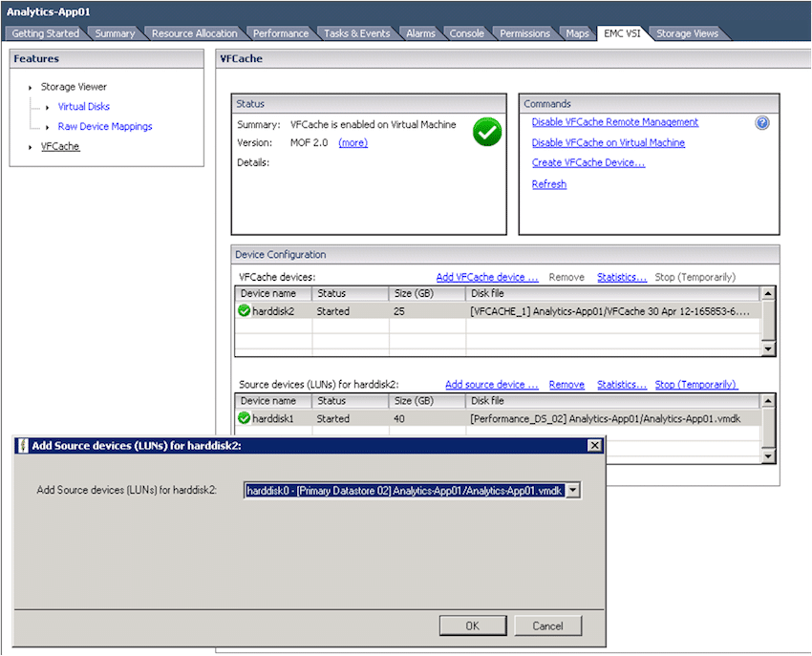
Task: Sort source devices by Disk file header
Action: point(613,401)
